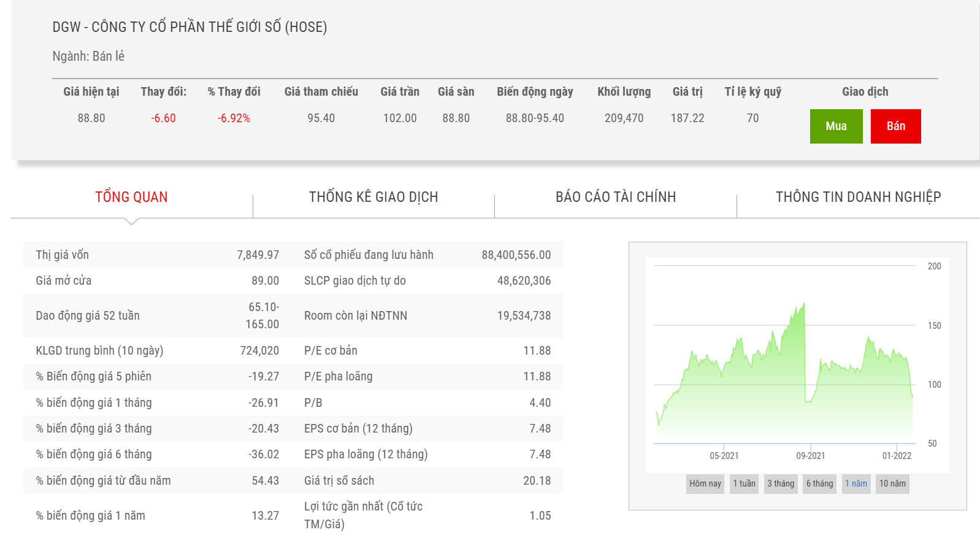This screenshot has height=535, width=980.
Task: Click market cap value 7,849.97
Action: [x=258, y=255]
